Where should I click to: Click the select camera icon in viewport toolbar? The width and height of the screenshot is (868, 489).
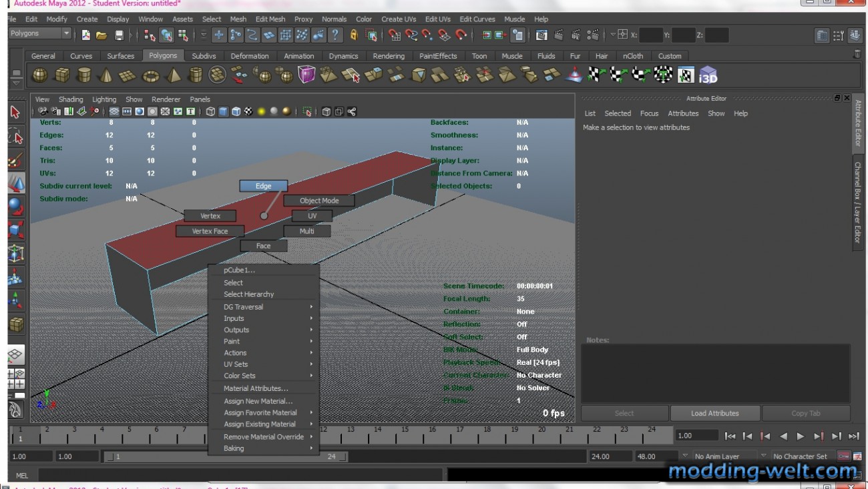coord(43,111)
